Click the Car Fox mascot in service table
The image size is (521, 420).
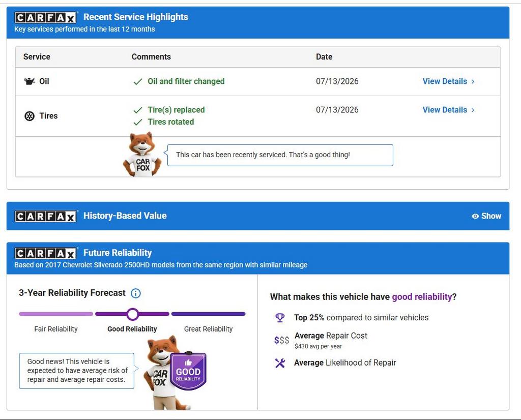(x=142, y=154)
